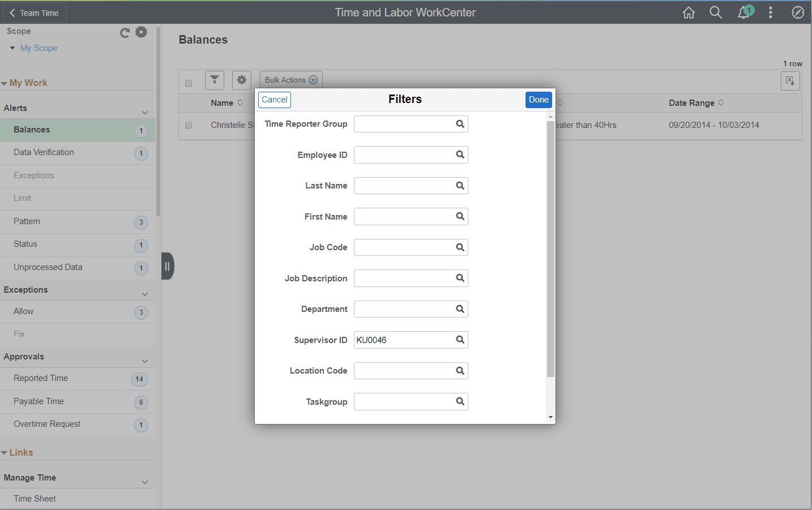Check the select-all checkbox in the grid header
The width and height of the screenshot is (812, 510).
click(189, 83)
